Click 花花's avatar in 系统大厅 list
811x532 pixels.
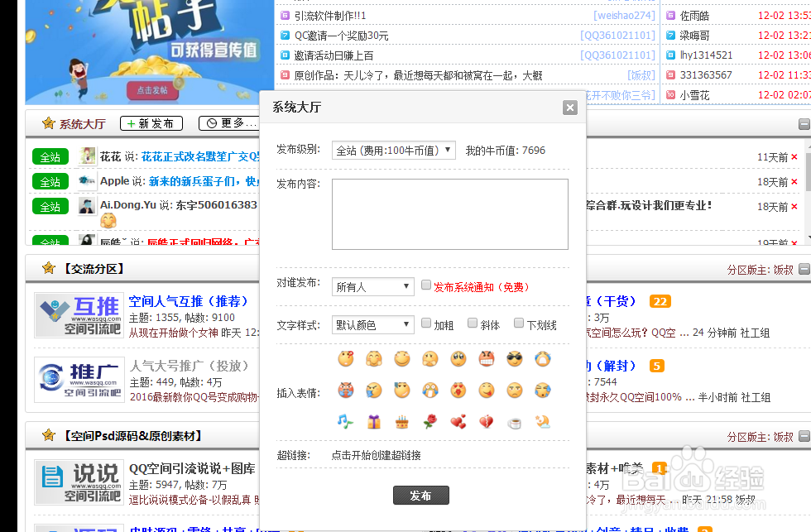pos(88,156)
